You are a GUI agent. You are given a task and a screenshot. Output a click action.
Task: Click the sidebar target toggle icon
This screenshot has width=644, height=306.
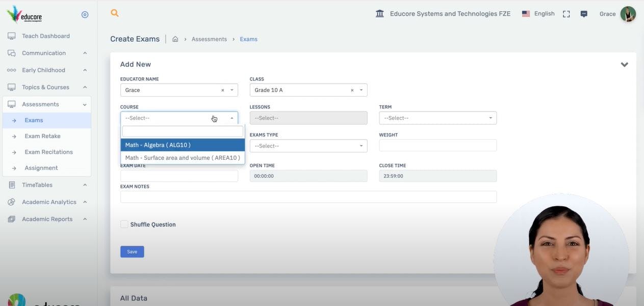85,15
